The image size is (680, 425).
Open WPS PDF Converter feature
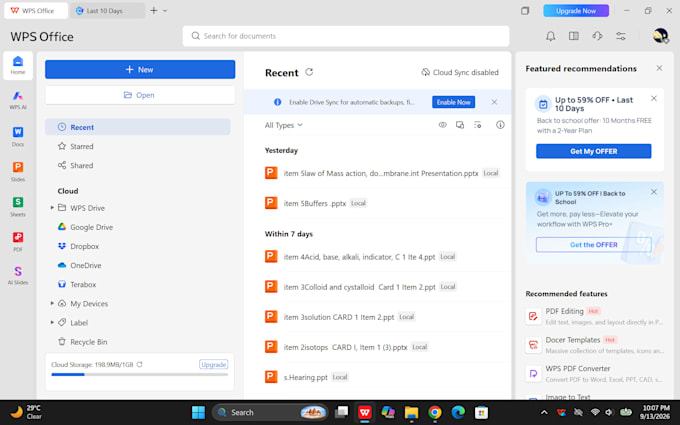point(594,373)
